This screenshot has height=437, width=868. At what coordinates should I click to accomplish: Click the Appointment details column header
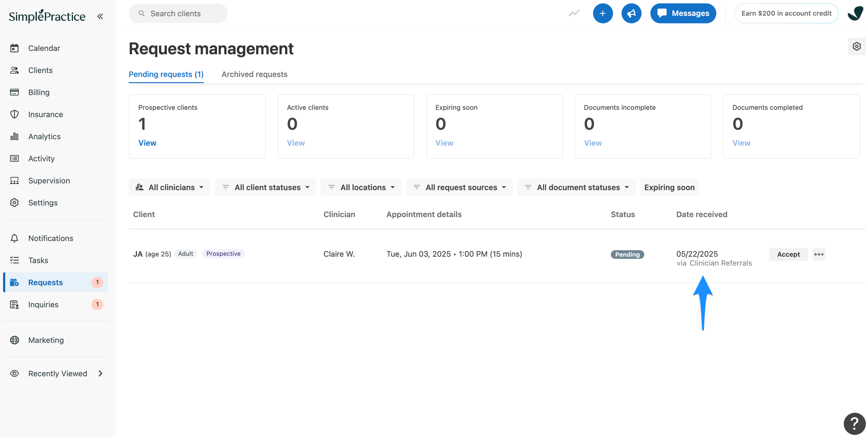click(x=424, y=214)
